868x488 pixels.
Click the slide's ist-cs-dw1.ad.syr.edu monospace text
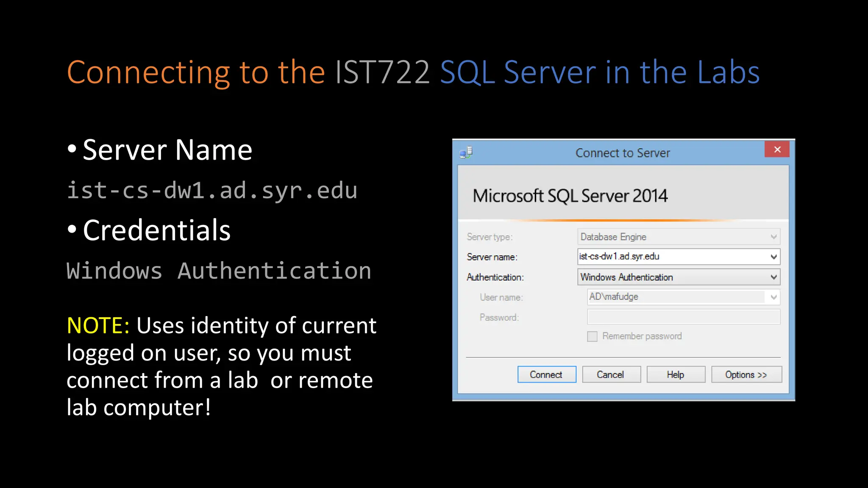(212, 190)
